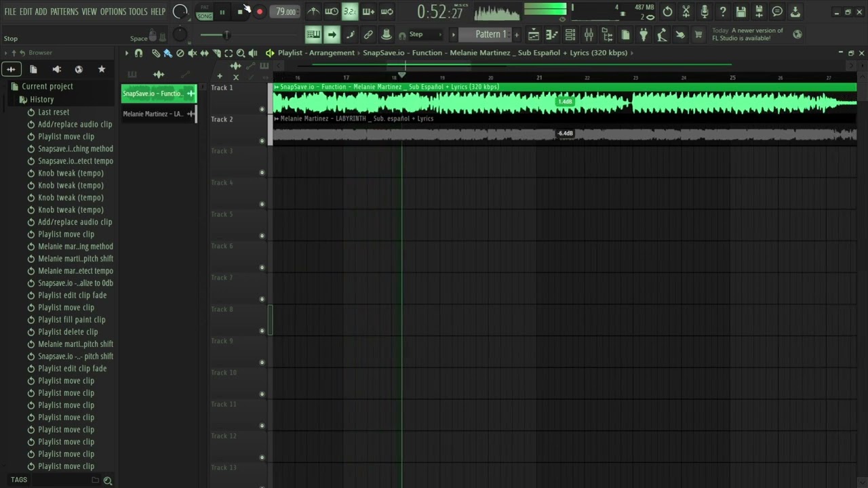The image size is (868, 488).
Task: Toggle the playlist magnet snap button
Action: click(138, 53)
